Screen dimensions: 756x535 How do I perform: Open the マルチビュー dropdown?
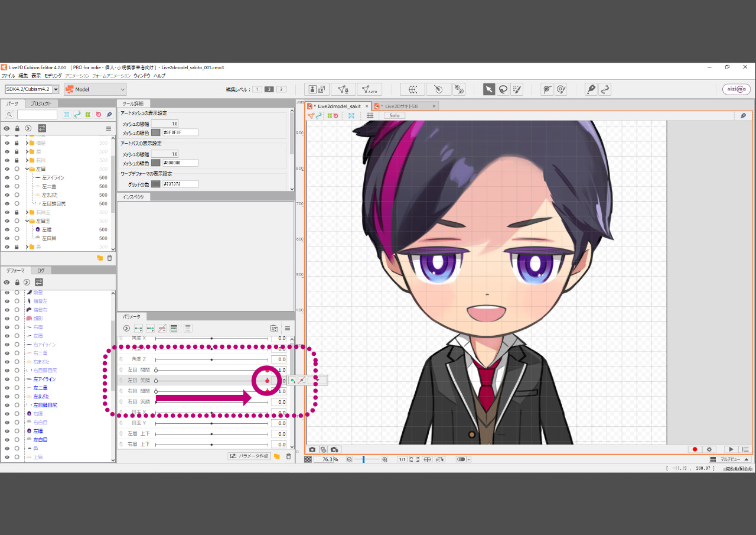click(730, 459)
